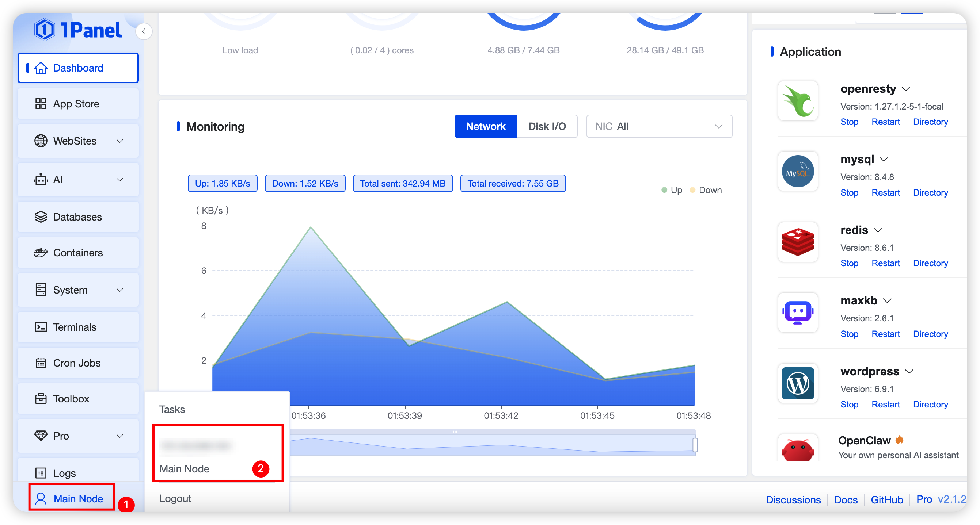Click the maxkb robot icon
Viewport: 980px width, 525px height.
[797, 313]
